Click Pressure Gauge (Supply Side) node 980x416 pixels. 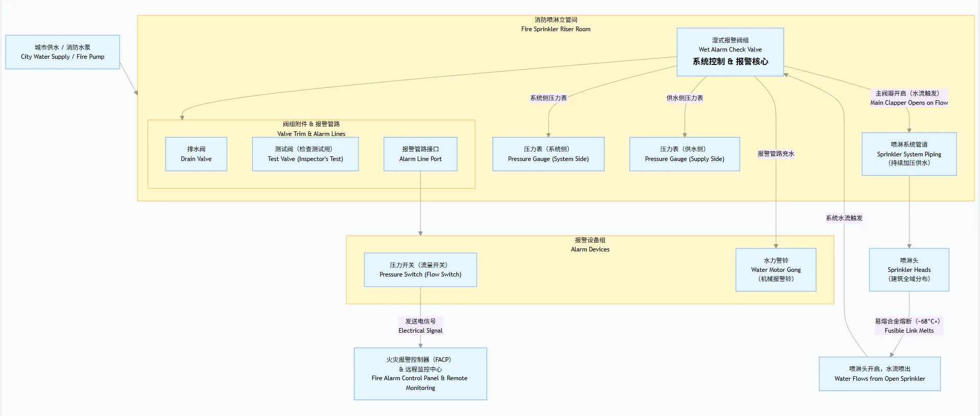[684, 154]
